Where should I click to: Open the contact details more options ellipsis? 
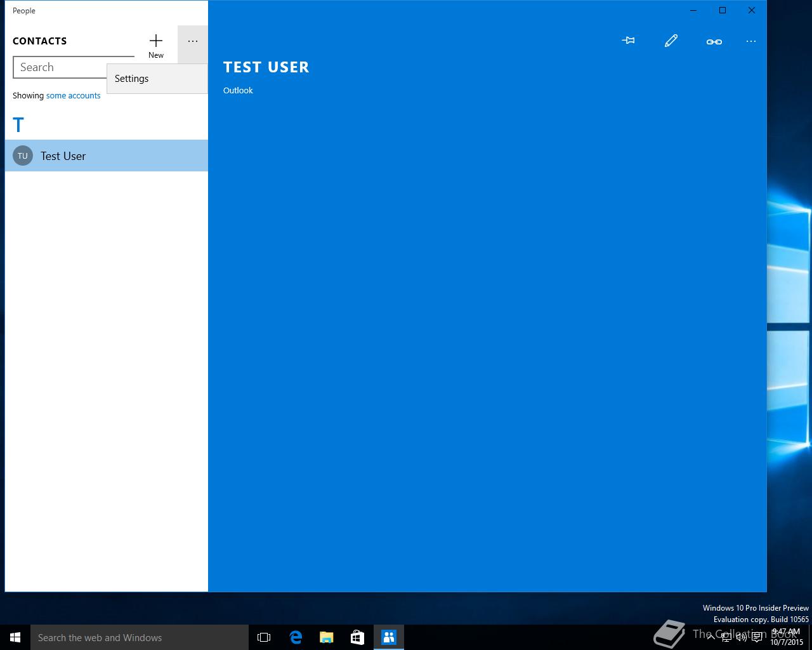[751, 41]
